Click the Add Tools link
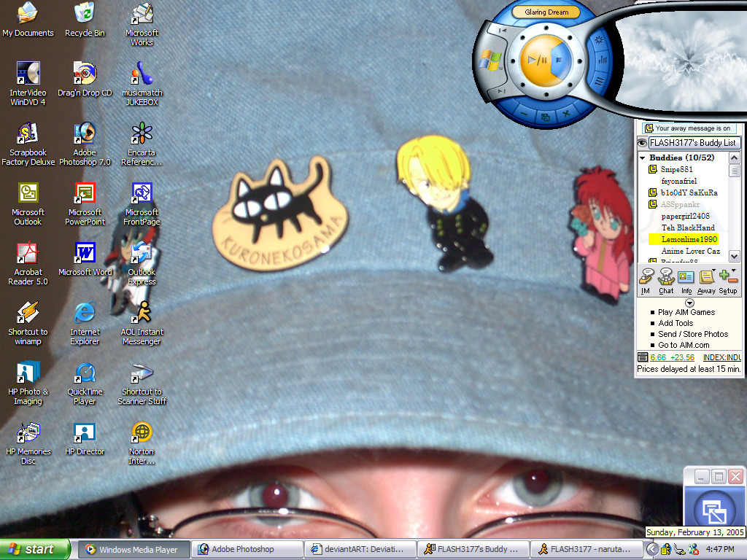This screenshot has height=560, width=747. pyautogui.click(x=676, y=323)
